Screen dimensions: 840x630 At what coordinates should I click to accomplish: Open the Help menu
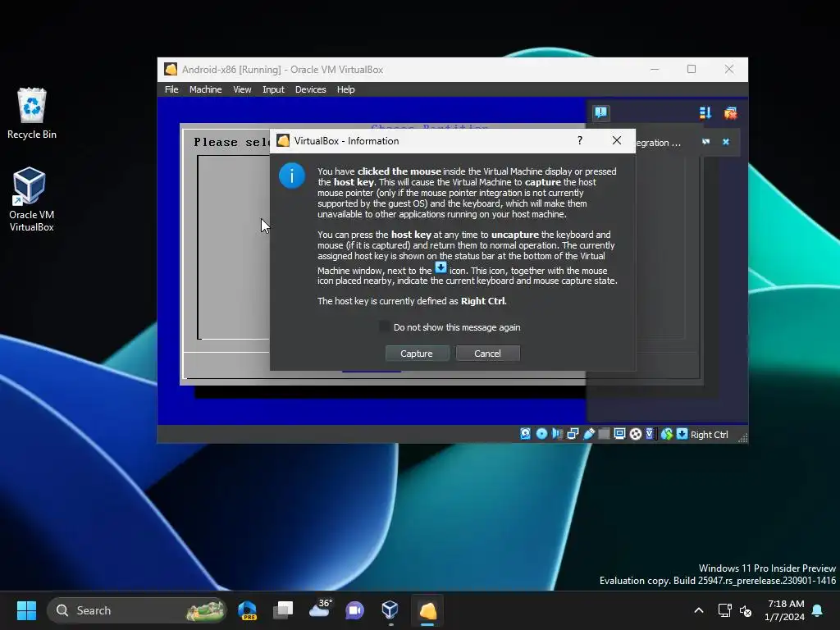tap(346, 89)
